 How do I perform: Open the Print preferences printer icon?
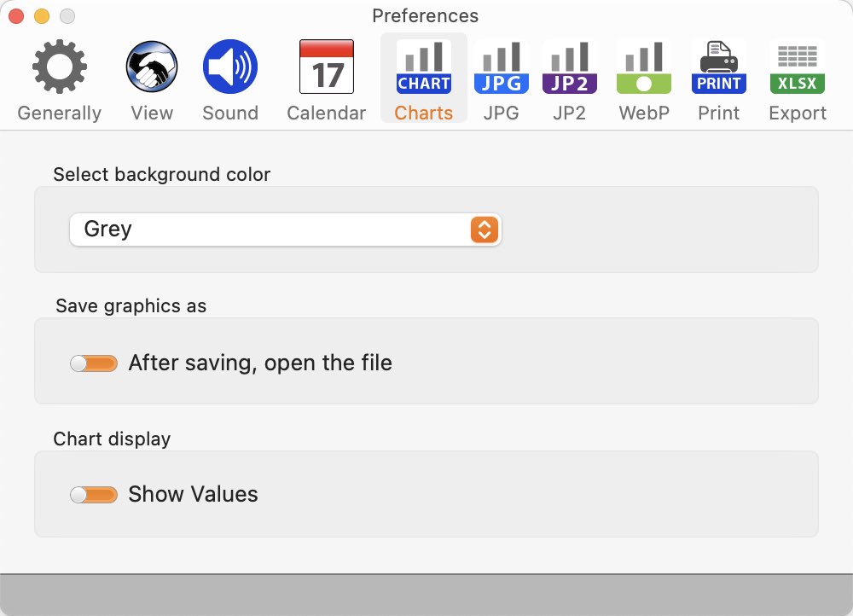(x=718, y=67)
